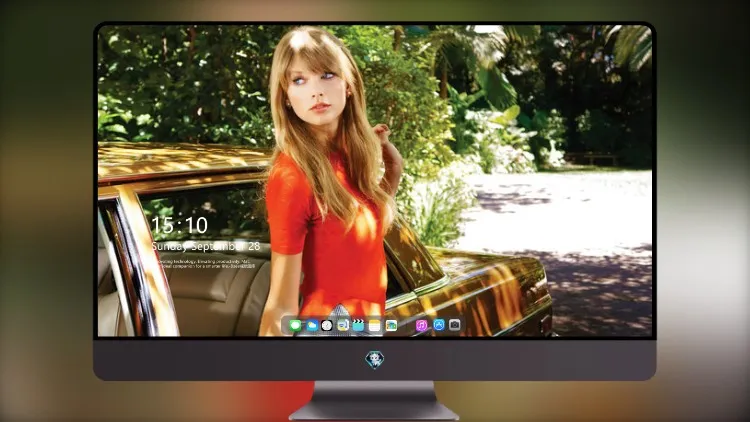Screen dimensions: 750x422
Task: Open the green Messages app in dock
Action: [x=296, y=326]
